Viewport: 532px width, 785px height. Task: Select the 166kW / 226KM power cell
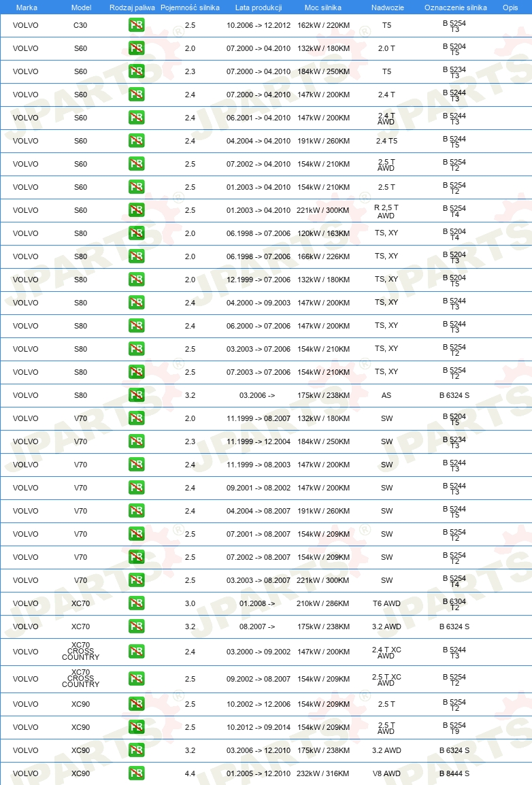[x=323, y=256]
